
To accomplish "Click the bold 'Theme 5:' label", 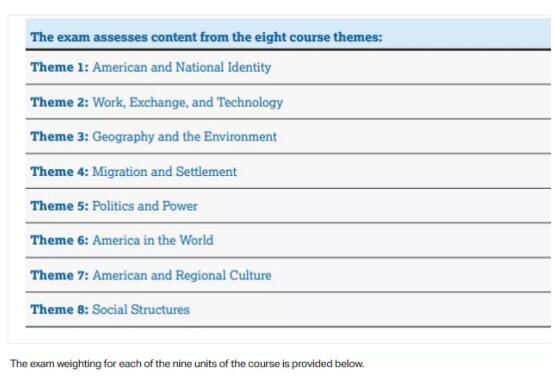I will 59,206.
